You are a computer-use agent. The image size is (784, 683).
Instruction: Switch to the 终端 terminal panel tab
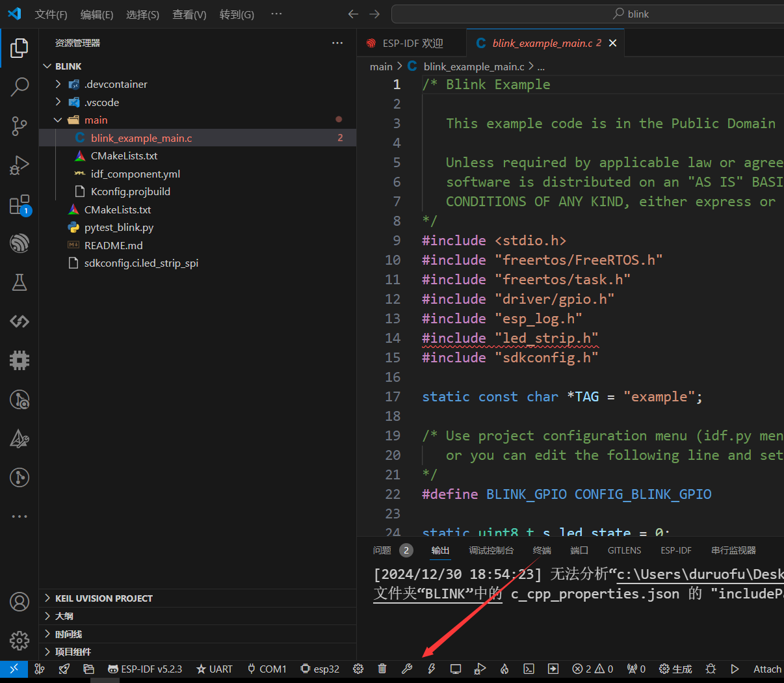pos(542,550)
